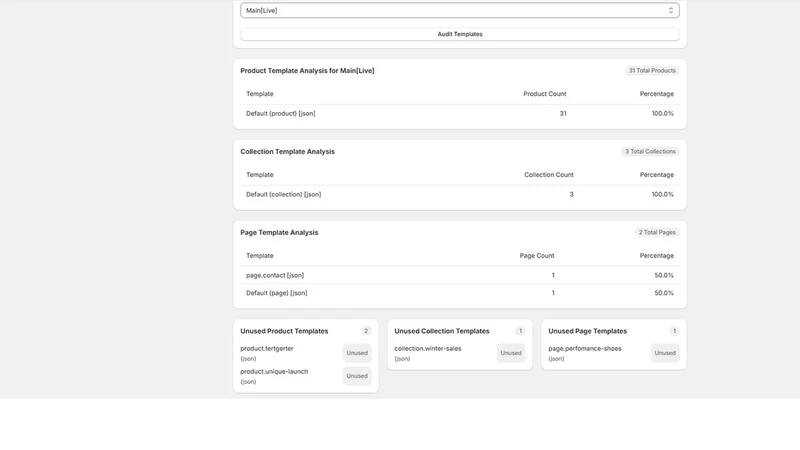
Task: Select product.unique-launch template name
Action: pos(274,371)
